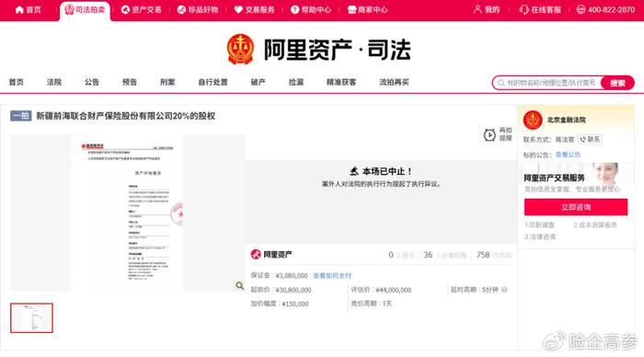Open 帮助中心 in the top bar
Image resolution: width=644 pixels, height=357 pixels.
coord(311,9)
